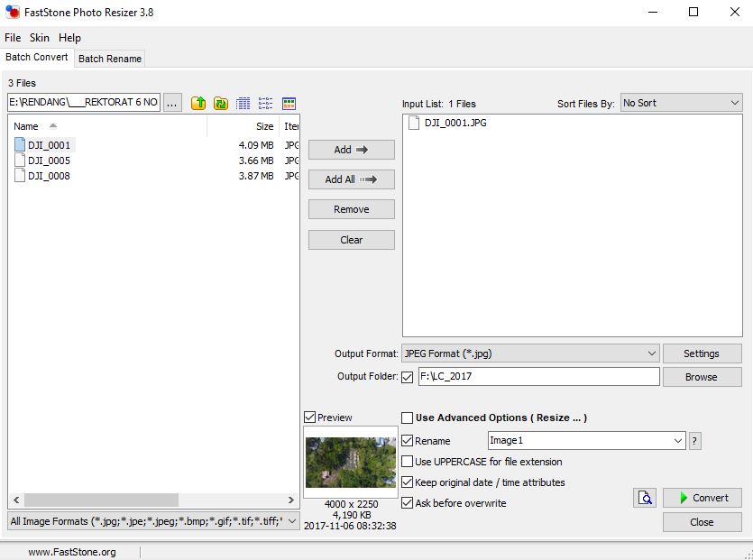Click the scroll left arrow in file list
The width and height of the screenshot is (753, 560).
pos(16,500)
